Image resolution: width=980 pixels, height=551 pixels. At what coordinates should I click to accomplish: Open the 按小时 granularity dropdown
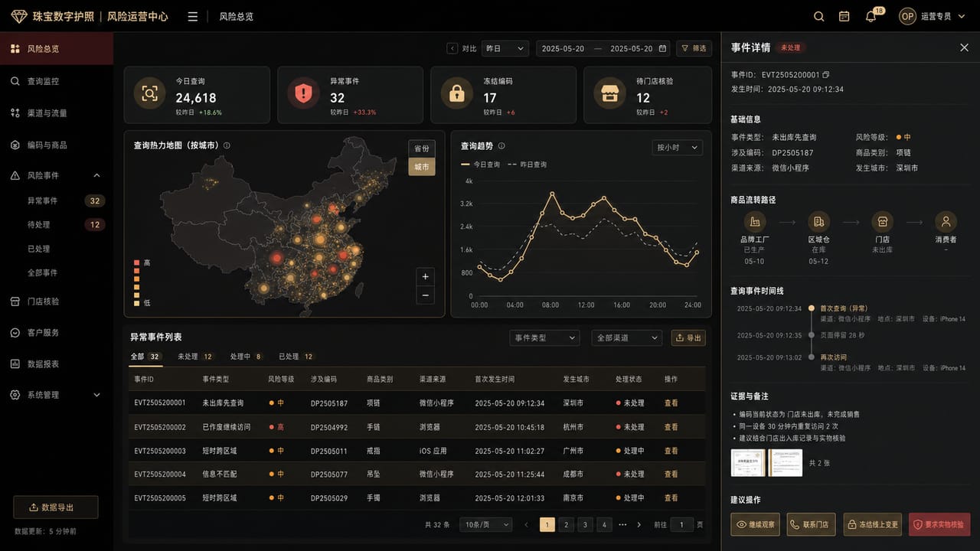click(677, 148)
